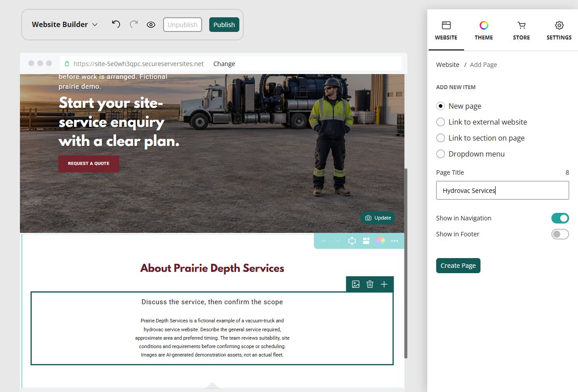Preview site with the eye icon
The height and width of the screenshot is (392, 578).
(x=151, y=25)
